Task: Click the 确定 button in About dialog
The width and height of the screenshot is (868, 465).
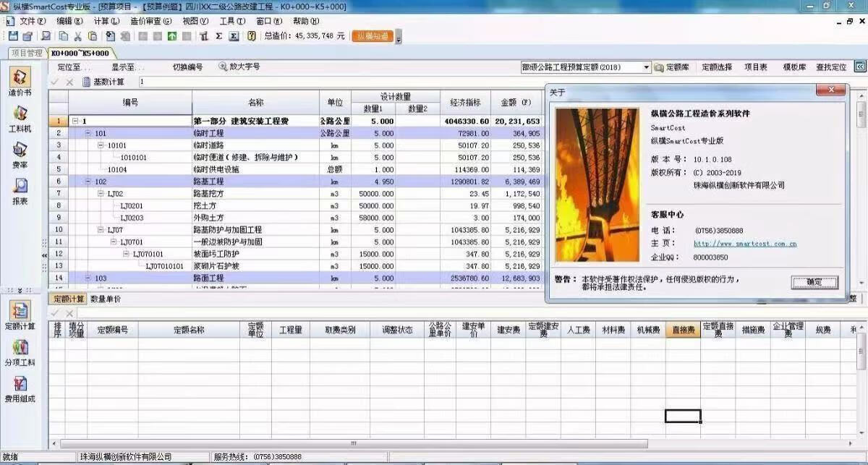Action: tap(814, 282)
